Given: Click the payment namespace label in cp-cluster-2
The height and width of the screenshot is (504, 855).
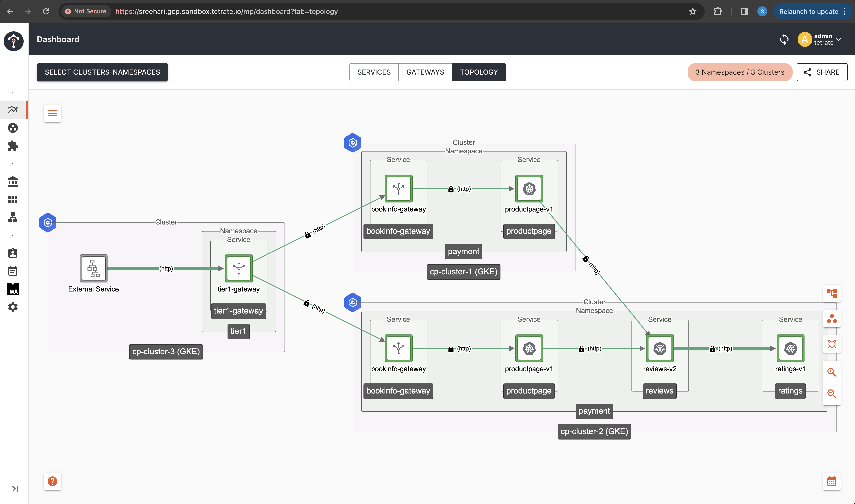Looking at the screenshot, I should (x=594, y=411).
